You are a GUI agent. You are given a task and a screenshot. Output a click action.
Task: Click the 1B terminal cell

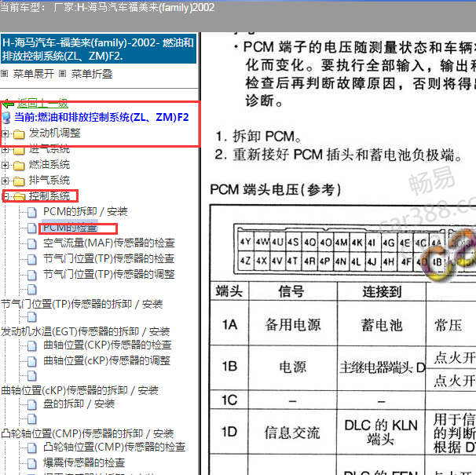point(229,367)
